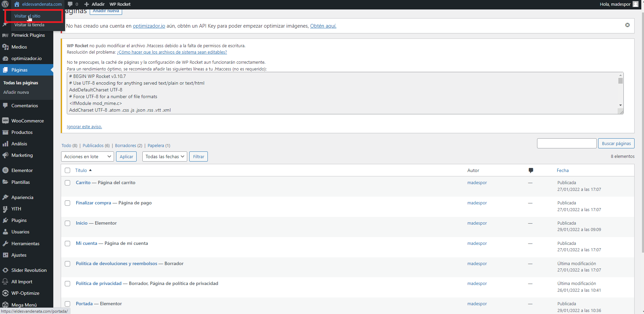Open Añadir nueva submenu item under Páginas

point(16,92)
